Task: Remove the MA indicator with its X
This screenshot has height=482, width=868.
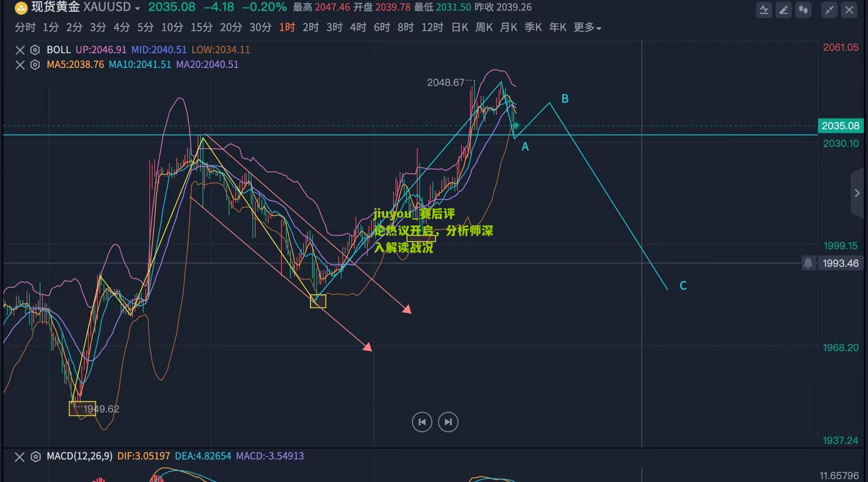Action: coord(20,65)
